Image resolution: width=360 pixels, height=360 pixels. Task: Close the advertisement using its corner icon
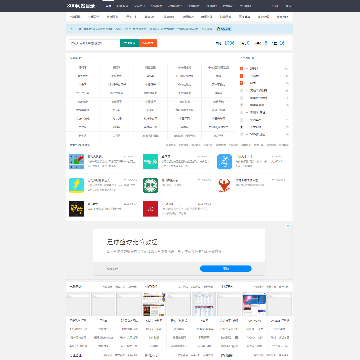(x=289, y=226)
